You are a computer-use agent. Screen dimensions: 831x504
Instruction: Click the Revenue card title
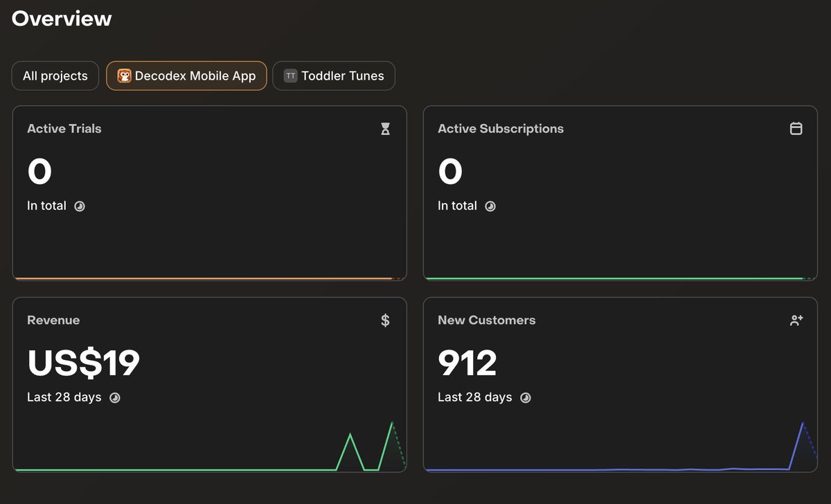click(53, 321)
